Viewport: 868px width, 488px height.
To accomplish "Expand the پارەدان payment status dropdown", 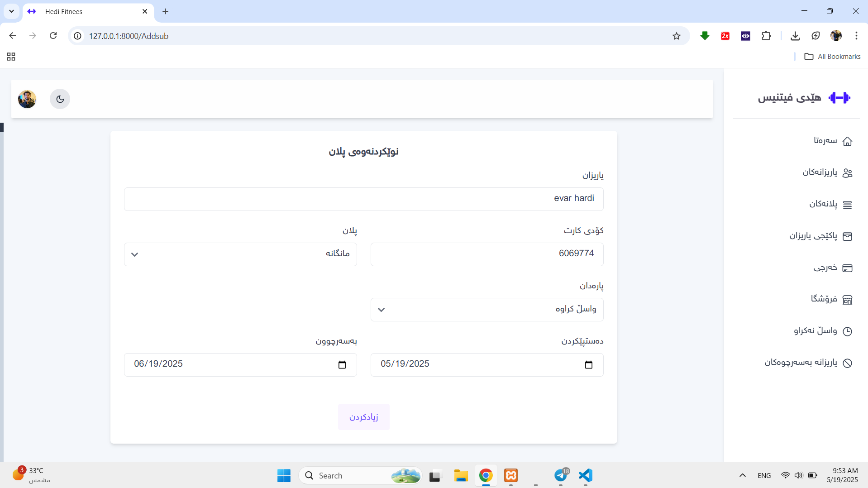I will [486, 310].
